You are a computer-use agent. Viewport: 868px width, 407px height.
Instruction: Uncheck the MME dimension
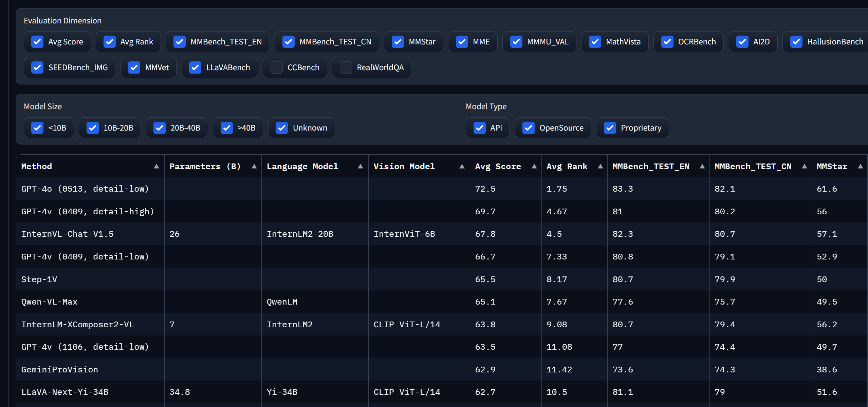coord(462,42)
